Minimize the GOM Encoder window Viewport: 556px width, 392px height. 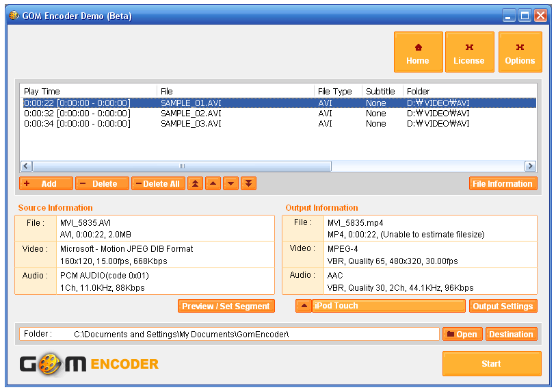[x=509, y=16]
